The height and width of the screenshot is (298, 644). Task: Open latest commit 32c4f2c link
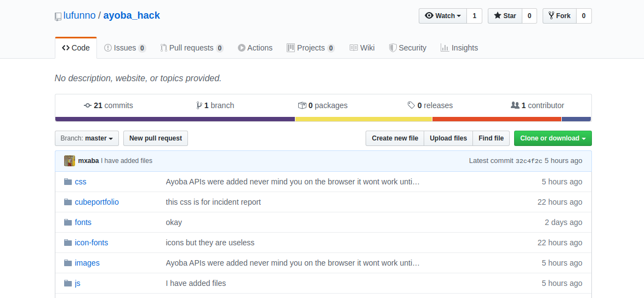click(x=529, y=161)
